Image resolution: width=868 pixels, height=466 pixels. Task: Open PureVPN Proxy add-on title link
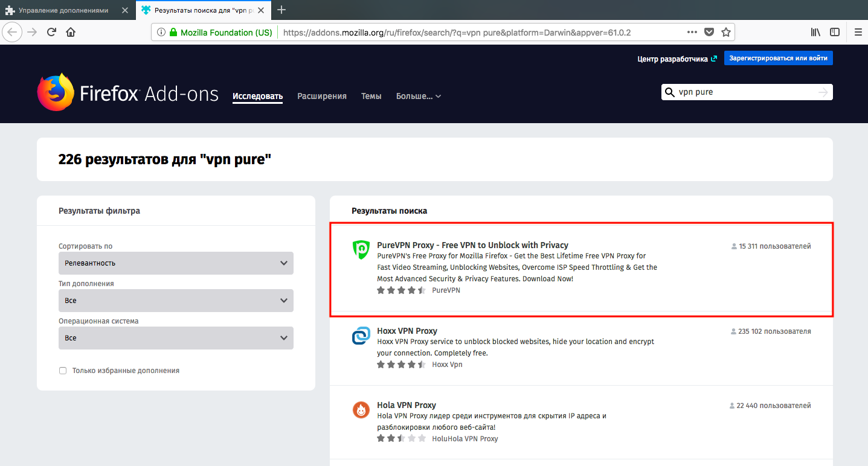coord(472,245)
